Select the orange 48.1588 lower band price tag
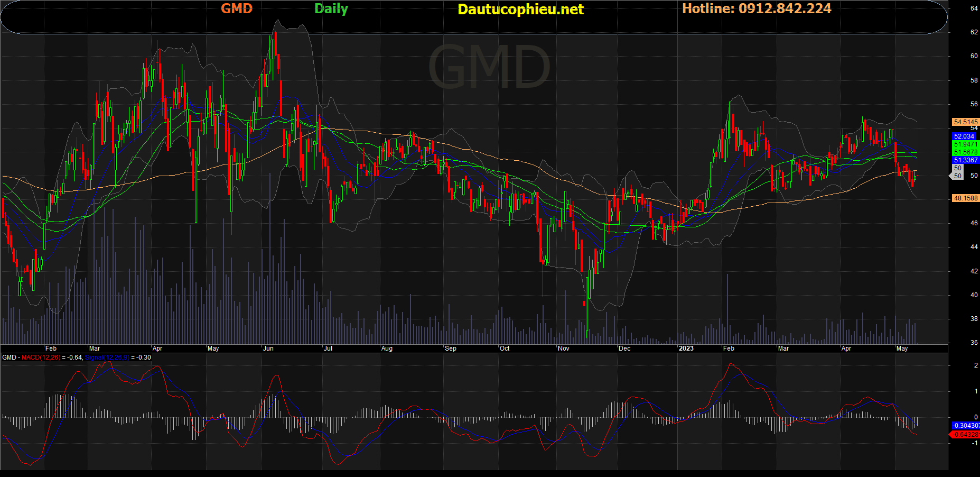 point(966,198)
